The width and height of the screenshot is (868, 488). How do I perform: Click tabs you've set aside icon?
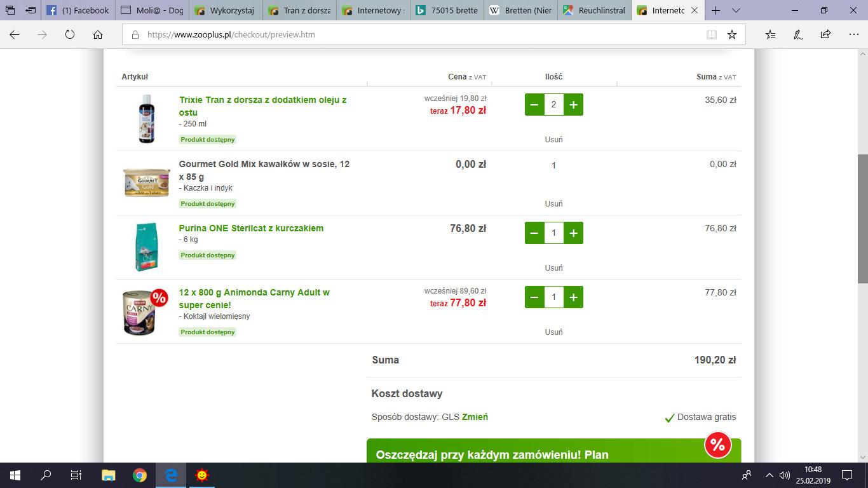(x=10, y=10)
